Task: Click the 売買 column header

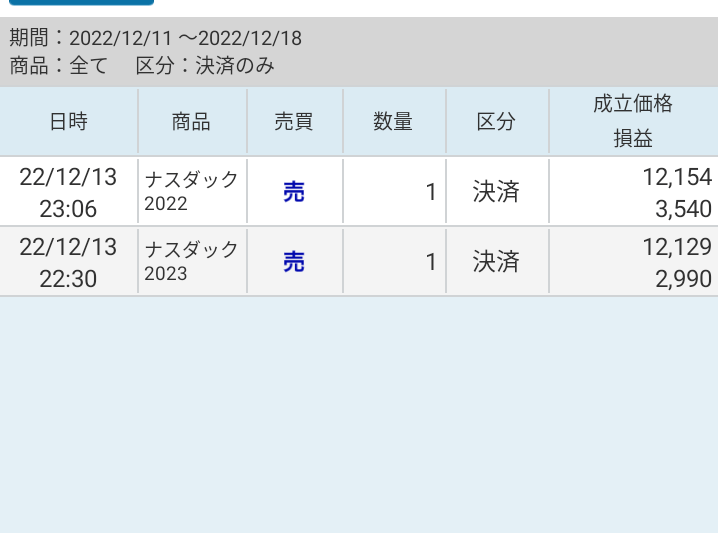Action: point(294,122)
